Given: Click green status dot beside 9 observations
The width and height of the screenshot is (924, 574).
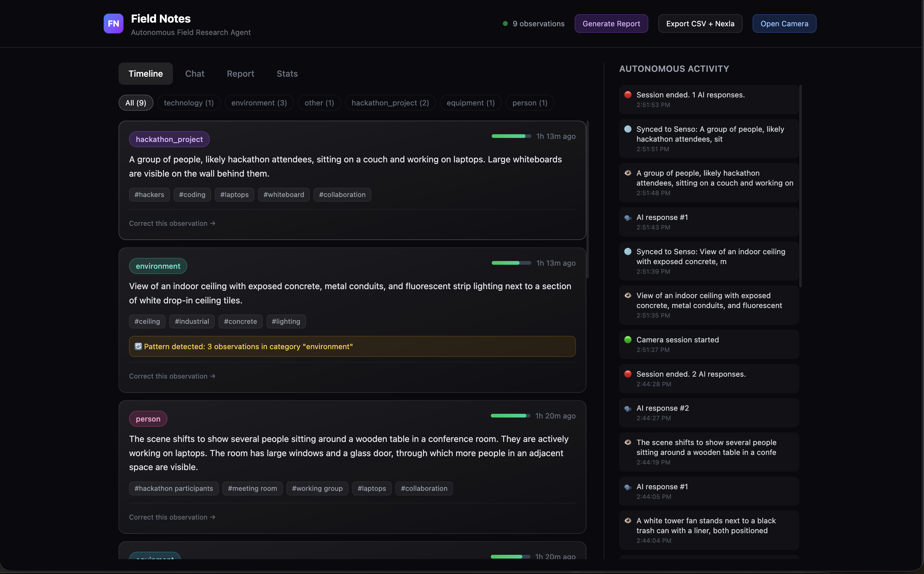Looking at the screenshot, I should point(505,24).
